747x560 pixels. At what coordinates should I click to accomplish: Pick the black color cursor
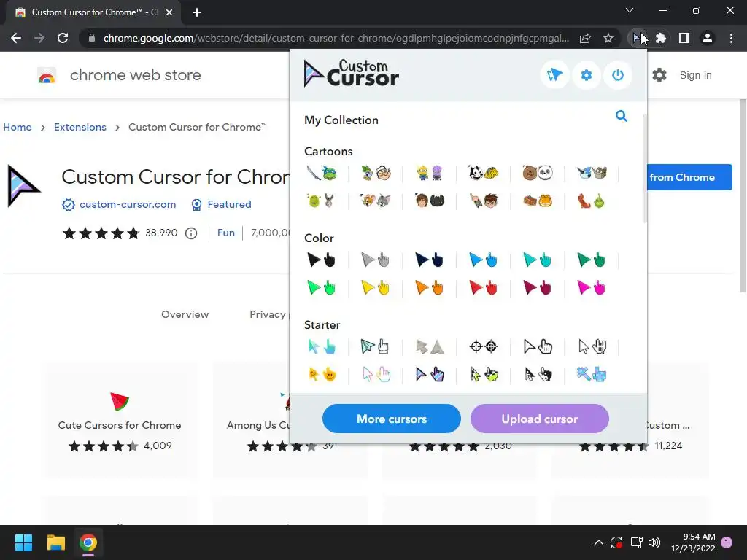(x=322, y=260)
